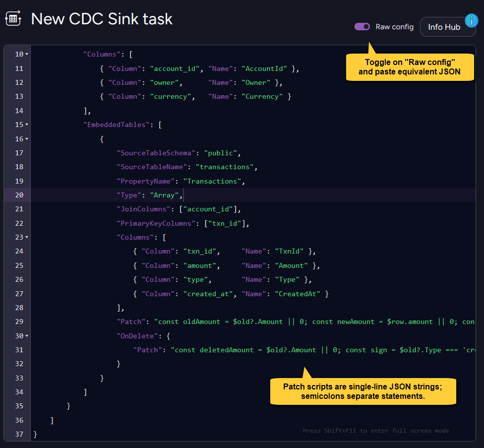Image resolution: width=484 pixels, height=448 pixels.
Task: Click the CDC Sink task table icon
Action: (13, 18)
